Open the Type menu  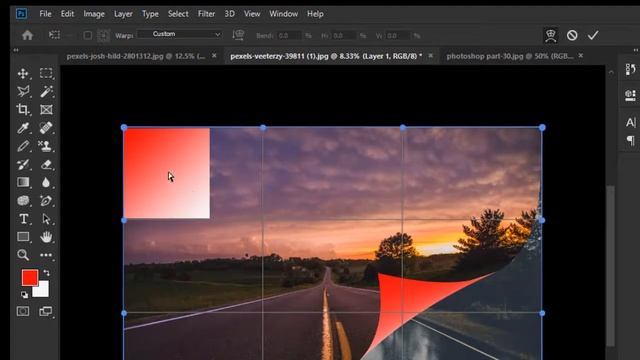(x=150, y=14)
